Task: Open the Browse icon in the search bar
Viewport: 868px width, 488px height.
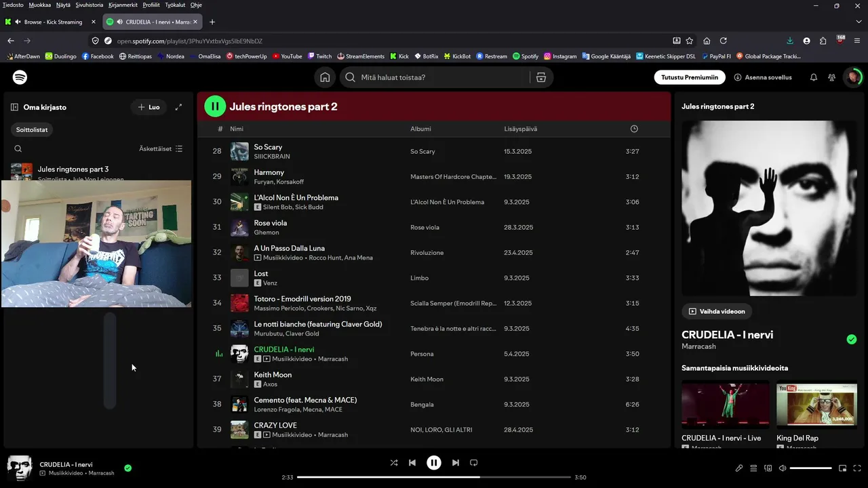Action: tap(541, 77)
